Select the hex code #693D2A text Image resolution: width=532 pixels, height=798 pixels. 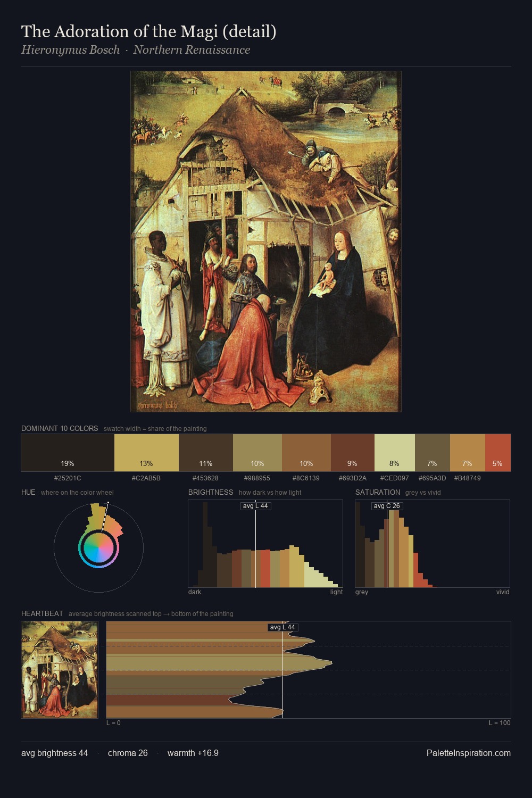[353, 478]
